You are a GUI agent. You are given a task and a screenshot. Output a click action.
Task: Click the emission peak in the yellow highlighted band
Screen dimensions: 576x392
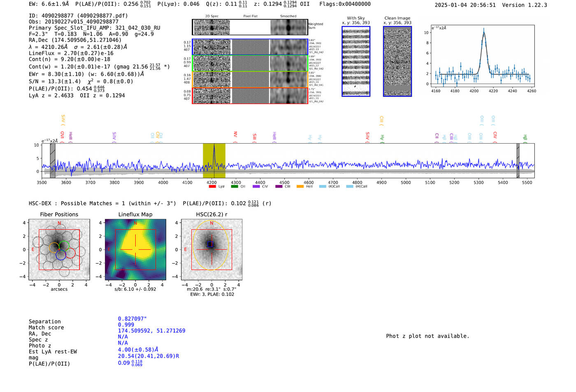[x=214, y=146]
